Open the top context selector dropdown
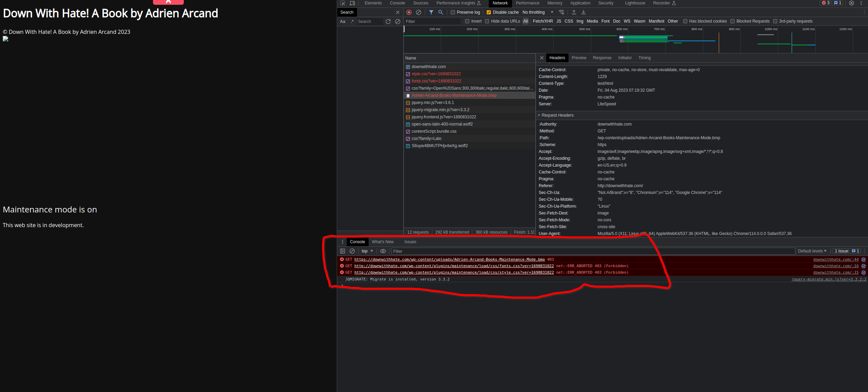This screenshot has width=868, height=392. click(x=367, y=251)
